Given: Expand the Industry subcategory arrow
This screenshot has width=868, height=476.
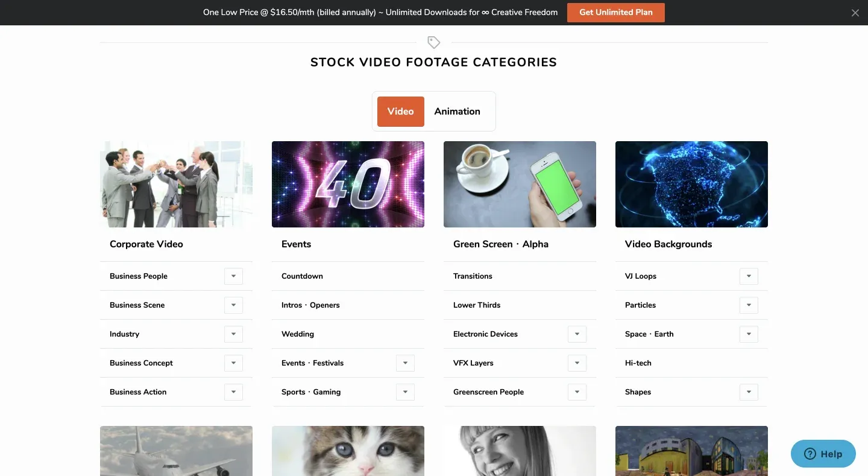Looking at the screenshot, I should [x=233, y=334].
